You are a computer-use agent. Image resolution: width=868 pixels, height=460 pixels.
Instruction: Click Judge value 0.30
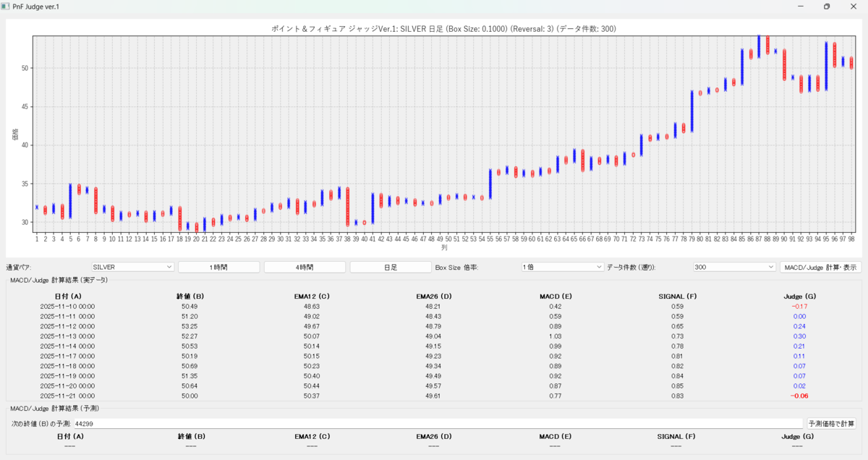[x=799, y=336]
